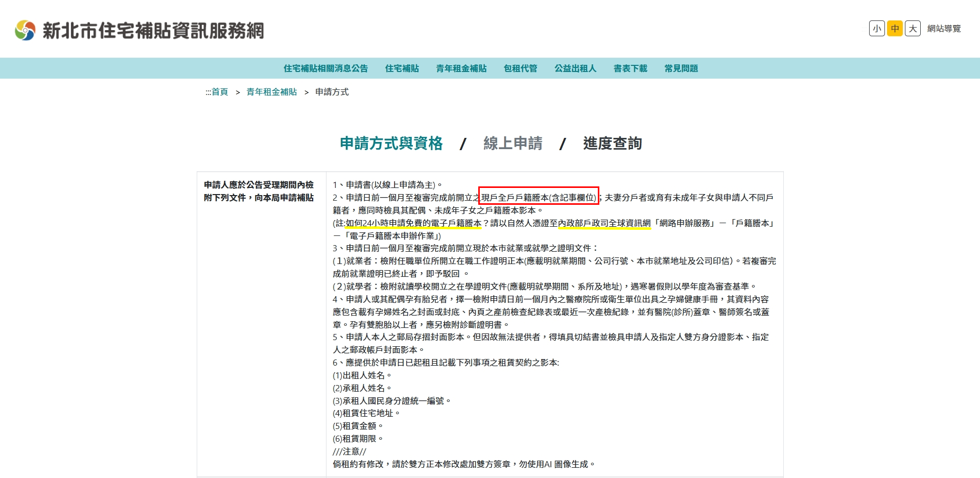
Task: Open the 住宅補貼相關消息公告 menu
Action: tap(326, 68)
